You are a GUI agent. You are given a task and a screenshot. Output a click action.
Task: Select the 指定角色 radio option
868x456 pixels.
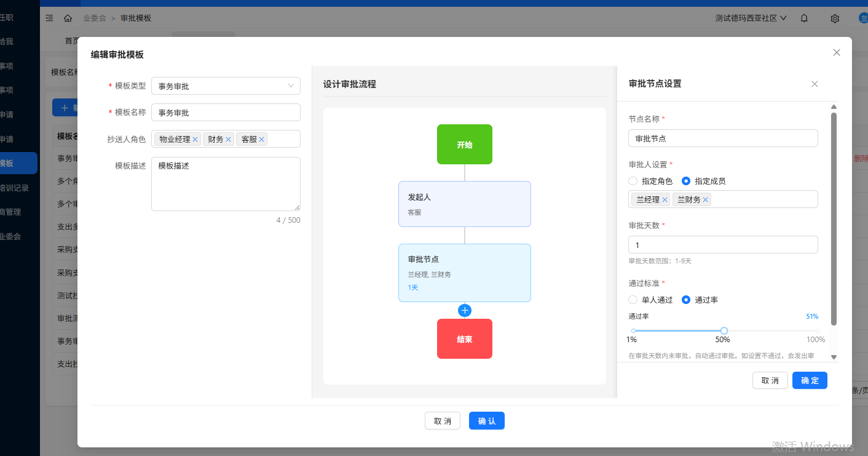(633, 182)
